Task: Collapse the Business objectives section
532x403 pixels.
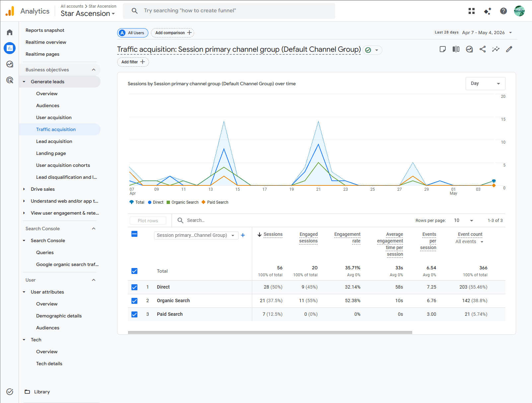Action: [x=94, y=70]
